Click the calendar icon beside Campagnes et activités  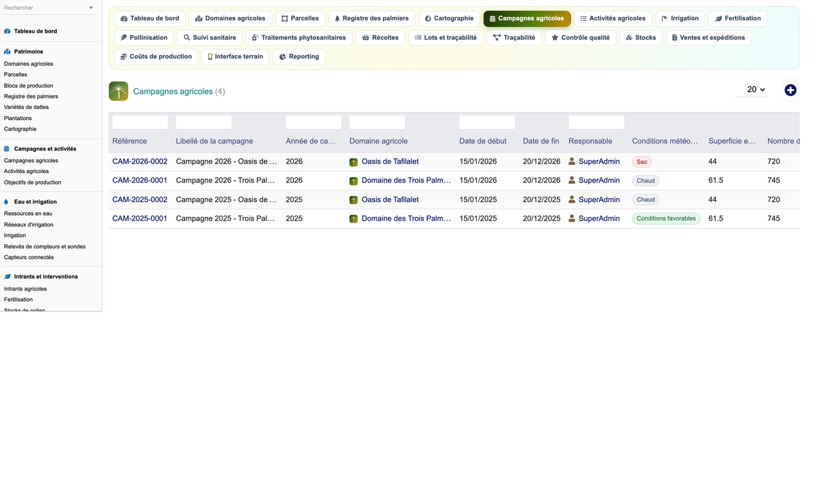click(7, 149)
